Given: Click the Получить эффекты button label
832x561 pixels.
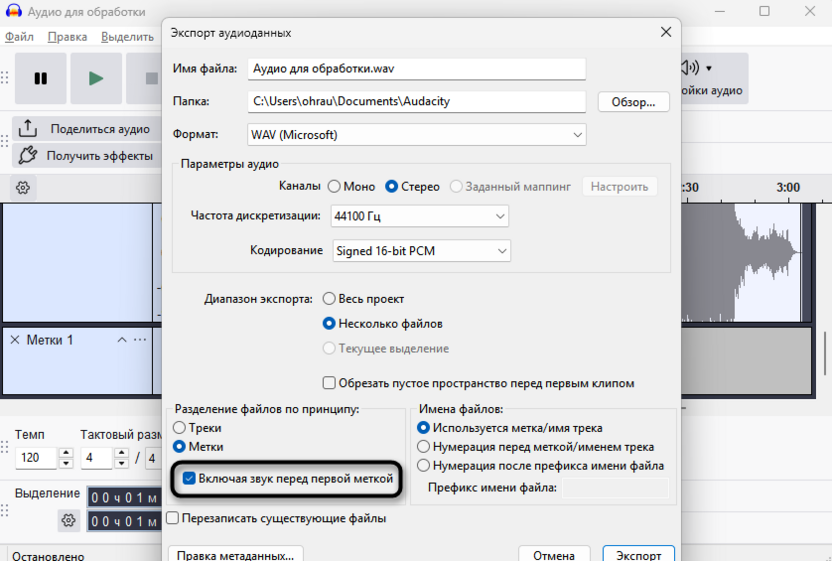Looking at the screenshot, I should tap(100, 156).
